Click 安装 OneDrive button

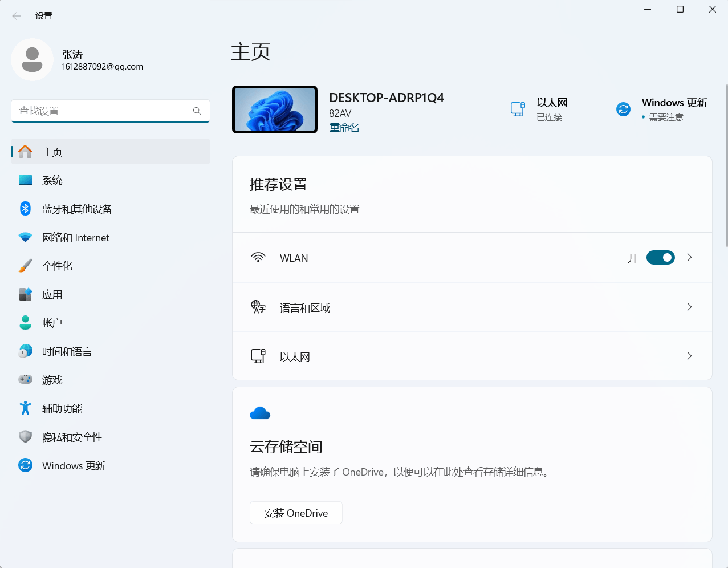pos(296,513)
